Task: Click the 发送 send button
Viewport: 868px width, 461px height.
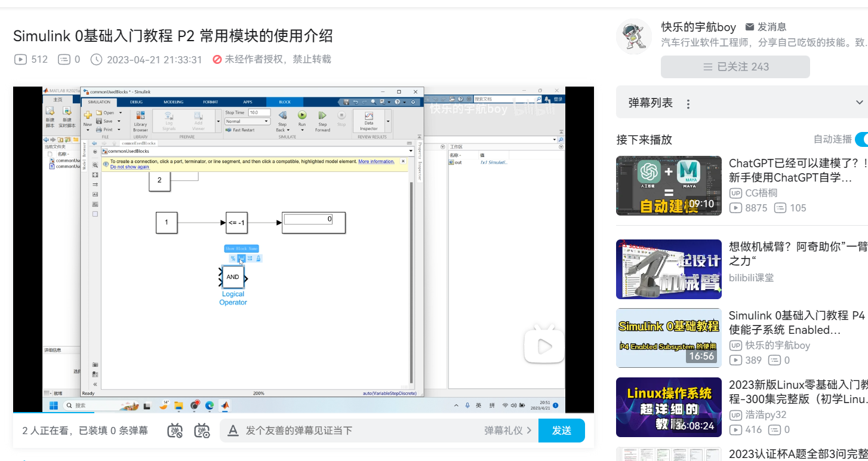Action: tap(562, 431)
